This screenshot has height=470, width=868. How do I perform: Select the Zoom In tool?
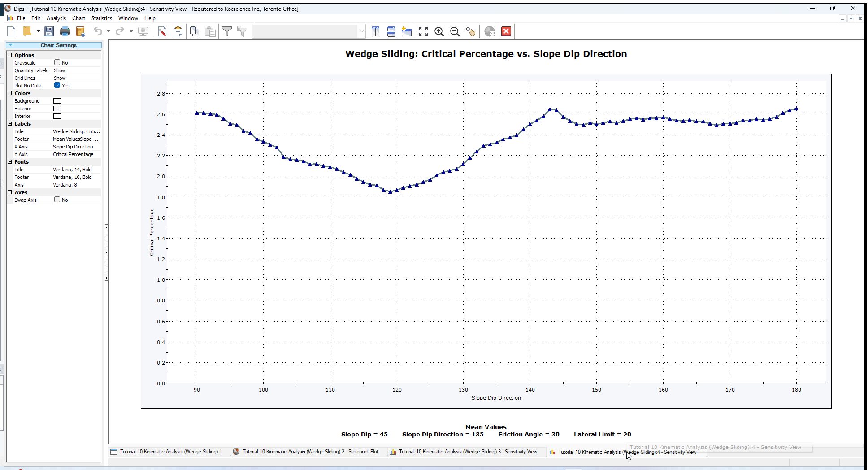[x=439, y=31]
